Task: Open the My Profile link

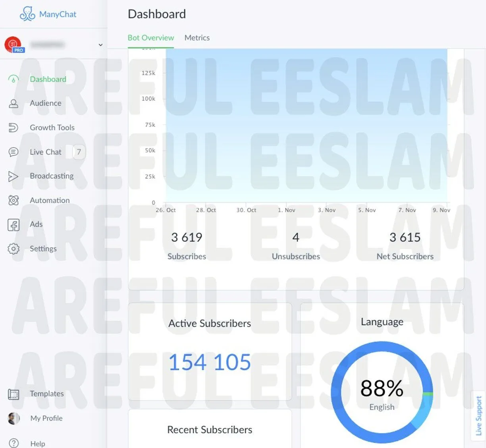Action: (46, 418)
